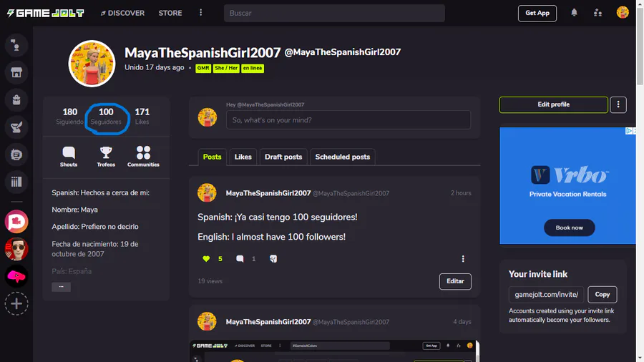Click the en linea status badge
Viewport: 644px width, 362px height.
pyautogui.click(x=252, y=68)
